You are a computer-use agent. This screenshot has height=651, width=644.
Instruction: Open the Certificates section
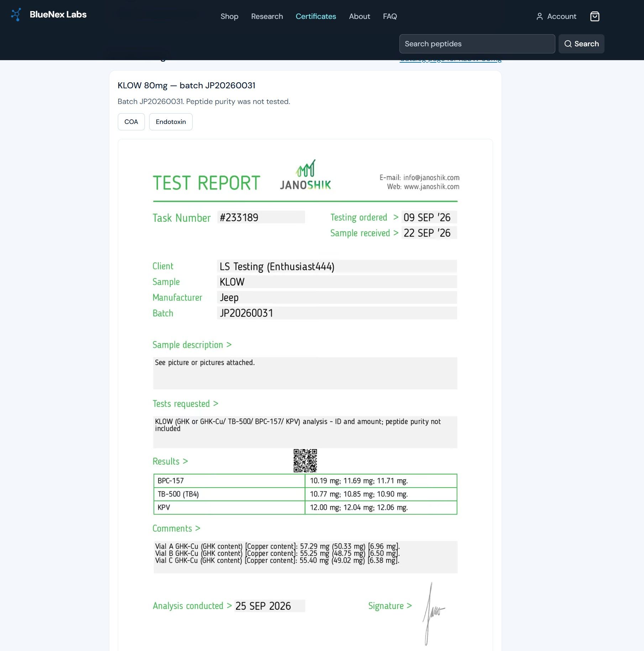tap(316, 16)
